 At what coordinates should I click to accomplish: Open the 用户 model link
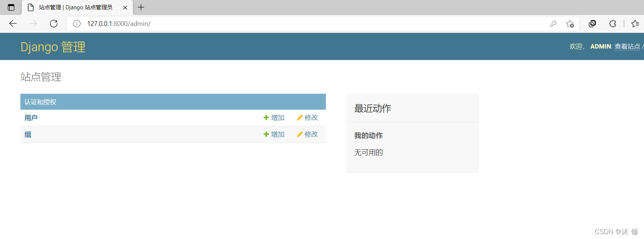tap(31, 118)
